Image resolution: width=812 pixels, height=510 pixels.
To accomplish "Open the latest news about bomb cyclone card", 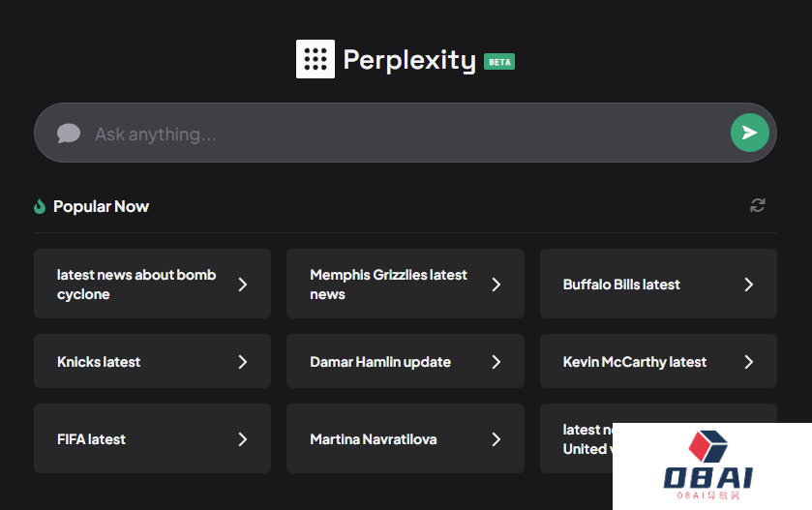I will click(x=136, y=285).
